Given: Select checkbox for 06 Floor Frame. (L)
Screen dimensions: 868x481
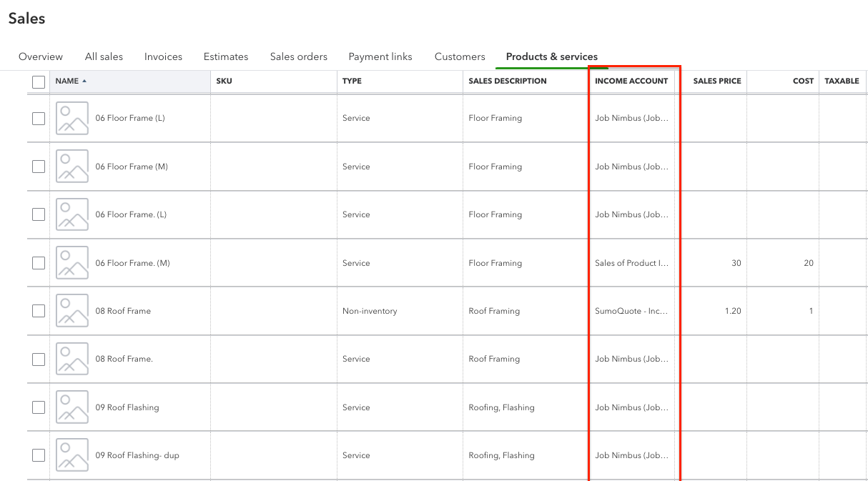Looking at the screenshot, I should pyautogui.click(x=39, y=214).
